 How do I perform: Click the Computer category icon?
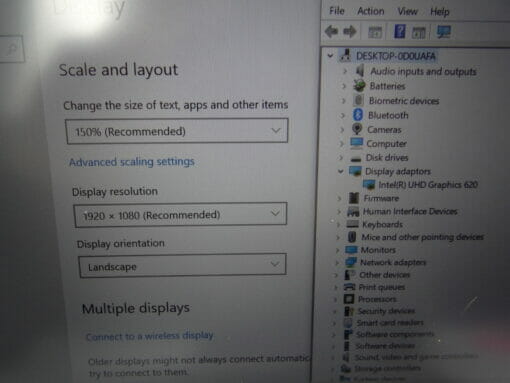356,143
